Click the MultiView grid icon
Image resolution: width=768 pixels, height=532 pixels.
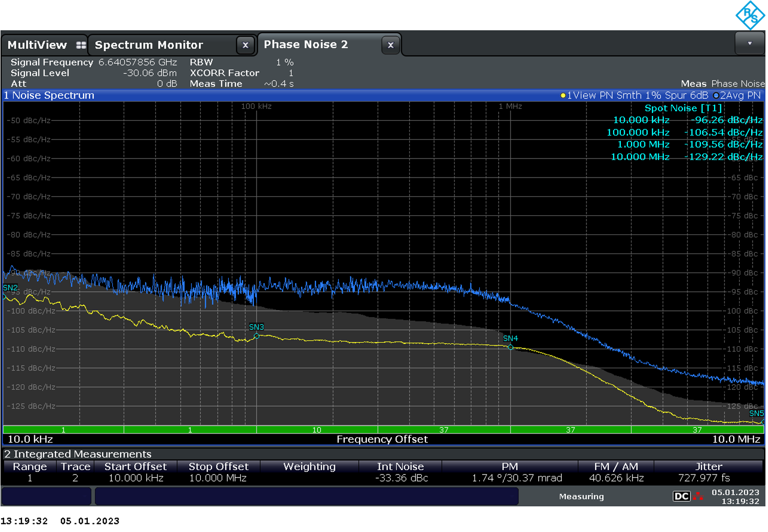[x=81, y=45]
